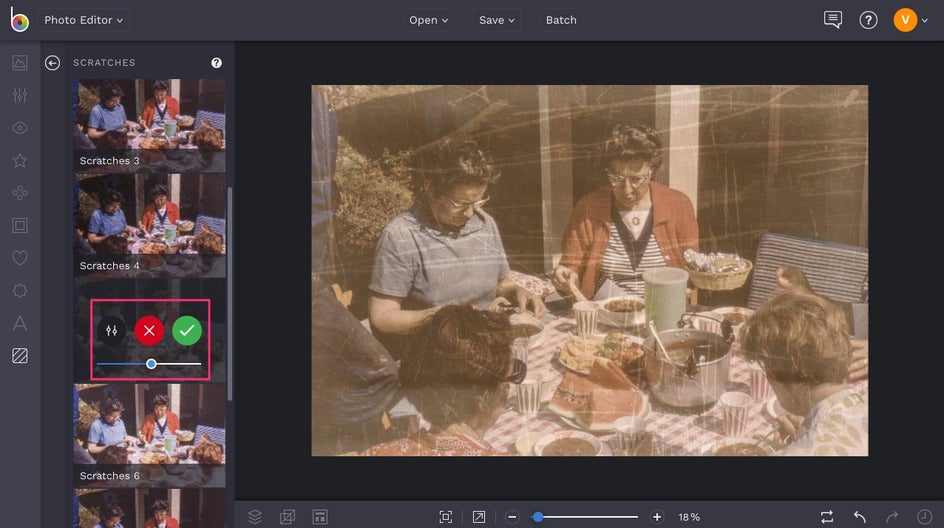Screen dimensions: 944x528
Task: Select the Scratches 6 texture thumbnail
Action: [x=149, y=435]
